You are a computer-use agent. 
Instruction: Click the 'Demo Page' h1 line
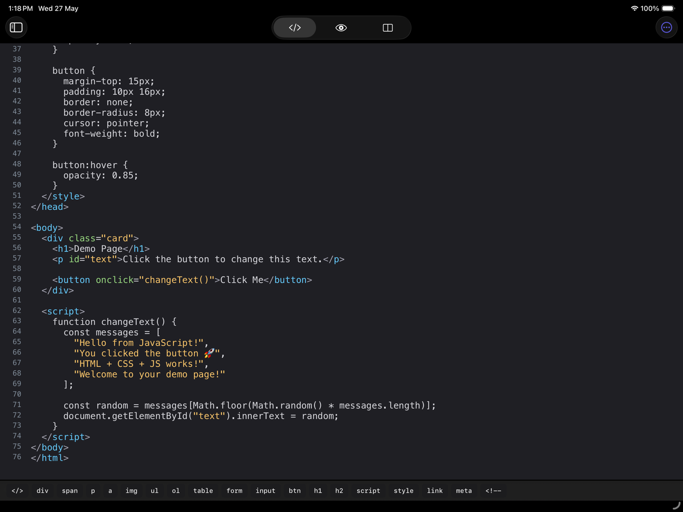(x=101, y=249)
